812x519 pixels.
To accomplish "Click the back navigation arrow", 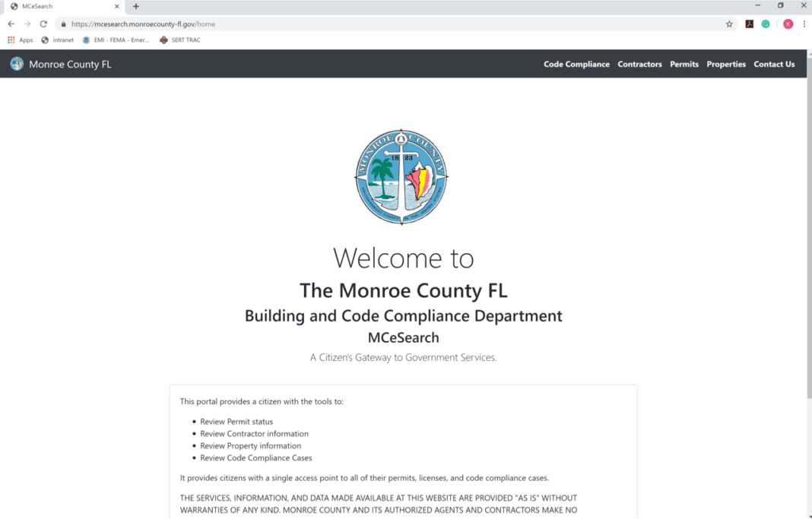I will pyautogui.click(x=10, y=24).
